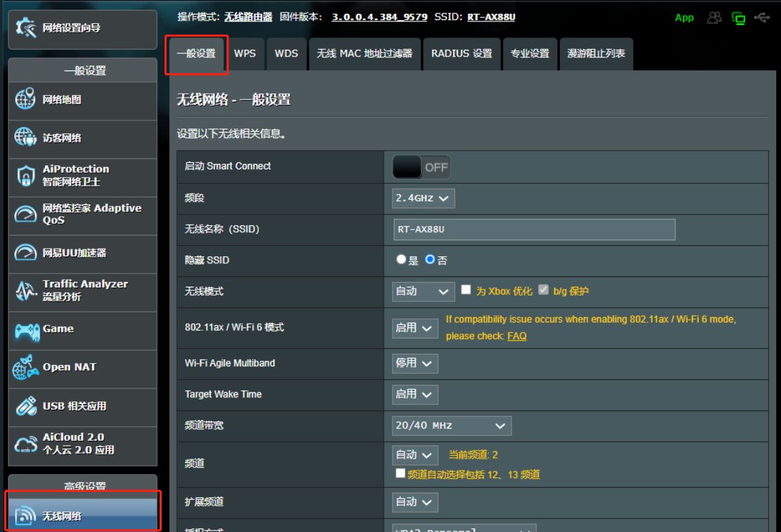Switch to the WPS tab
The height and width of the screenshot is (532, 781).
(x=245, y=54)
